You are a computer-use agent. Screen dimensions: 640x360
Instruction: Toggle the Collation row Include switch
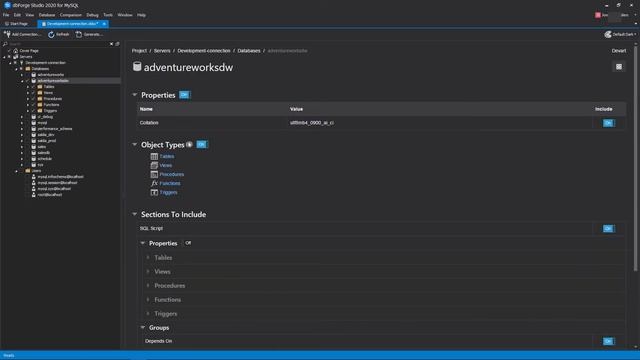click(608, 123)
